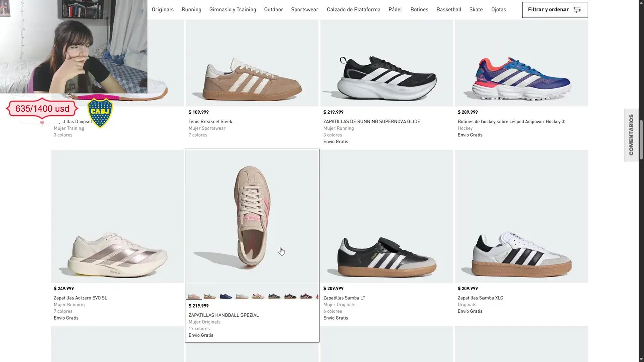Open the Pádel category link

click(395, 10)
